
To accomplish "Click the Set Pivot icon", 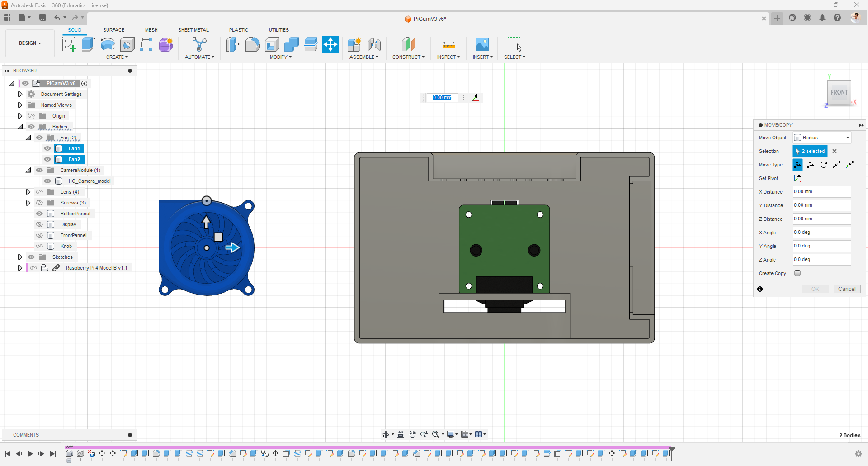I will point(797,178).
